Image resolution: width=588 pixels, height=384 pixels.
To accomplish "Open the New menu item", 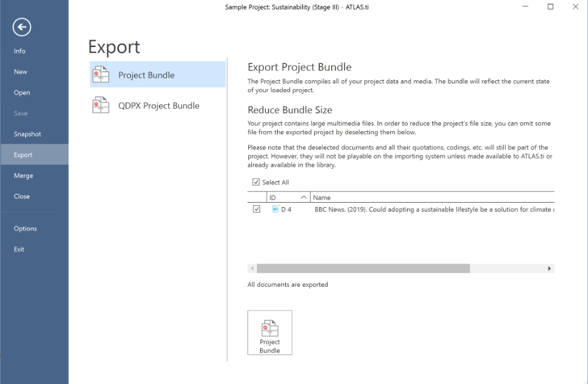I will (20, 72).
